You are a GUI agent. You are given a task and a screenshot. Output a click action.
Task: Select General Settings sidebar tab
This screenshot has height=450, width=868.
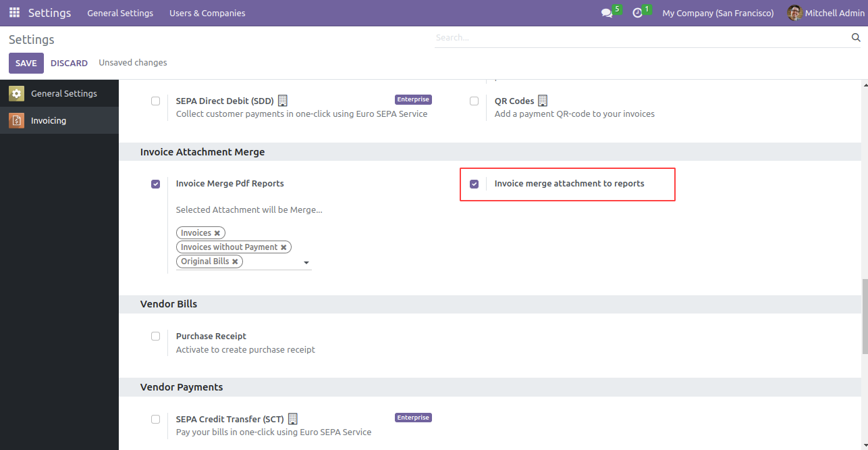pos(59,93)
